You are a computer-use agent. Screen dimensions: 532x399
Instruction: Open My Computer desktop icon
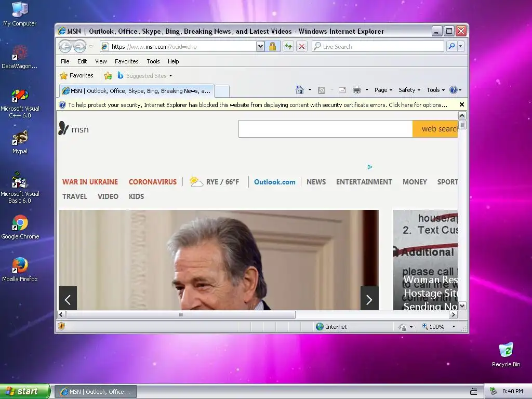(20, 14)
